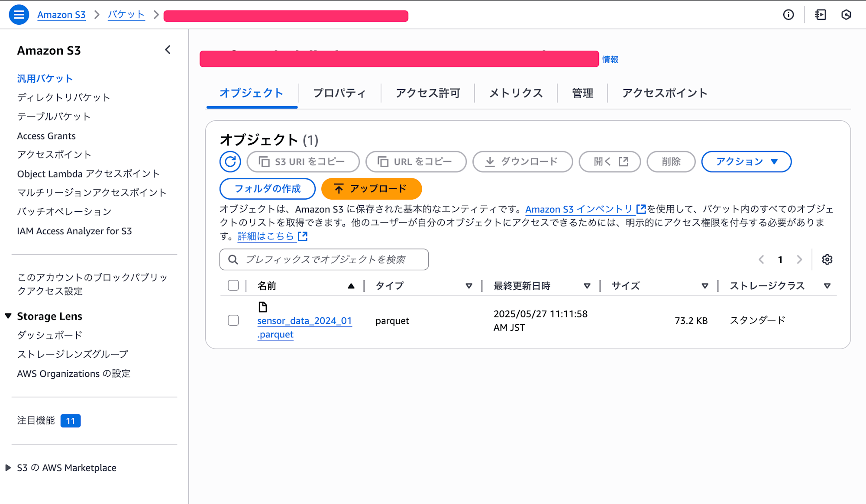The width and height of the screenshot is (866, 504).
Task: Open Object Lambda アクセスポイント in sidebar
Action: tap(88, 174)
